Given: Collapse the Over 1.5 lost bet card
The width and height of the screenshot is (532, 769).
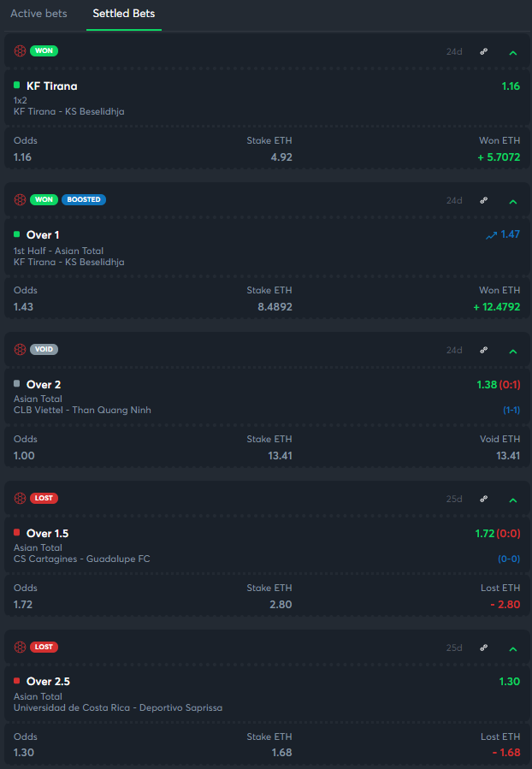Looking at the screenshot, I should (512, 500).
